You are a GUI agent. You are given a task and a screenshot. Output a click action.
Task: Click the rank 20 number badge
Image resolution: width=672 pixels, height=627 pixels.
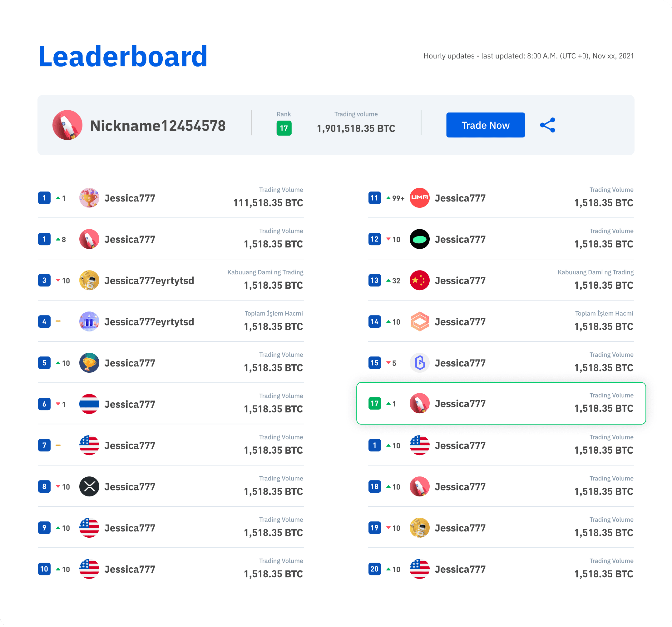click(374, 569)
